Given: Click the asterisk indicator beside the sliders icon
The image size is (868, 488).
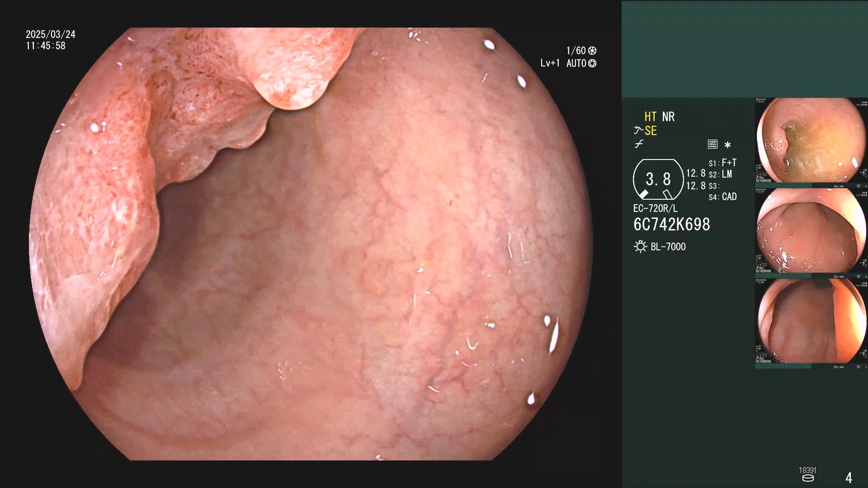Looking at the screenshot, I should pyautogui.click(x=727, y=145).
